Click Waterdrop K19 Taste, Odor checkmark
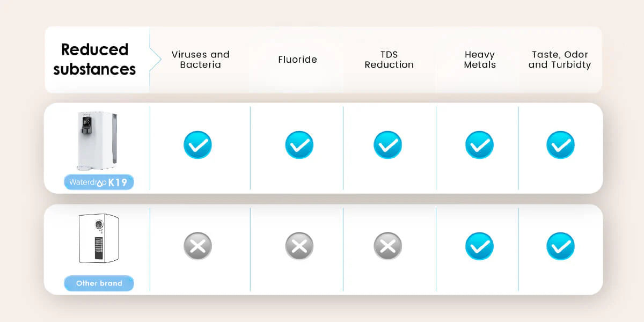This screenshot has height=322, width=644. click(x=560, y=145)
